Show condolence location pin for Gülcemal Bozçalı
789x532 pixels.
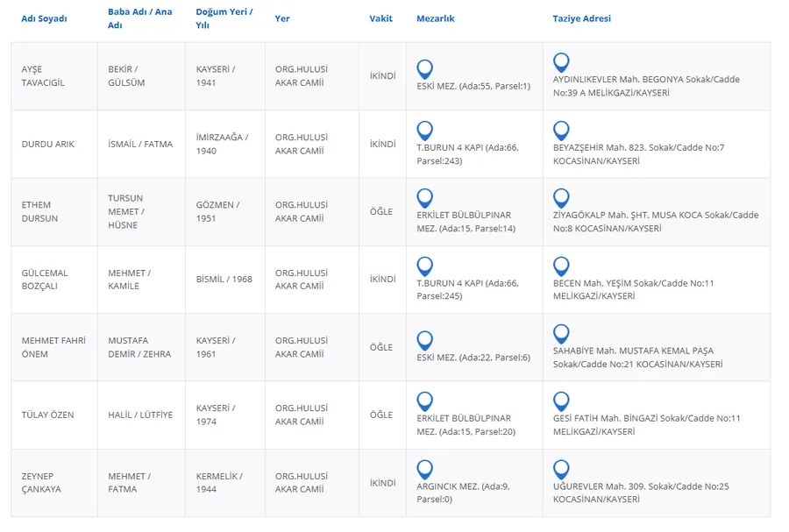(x=562, y=266)
